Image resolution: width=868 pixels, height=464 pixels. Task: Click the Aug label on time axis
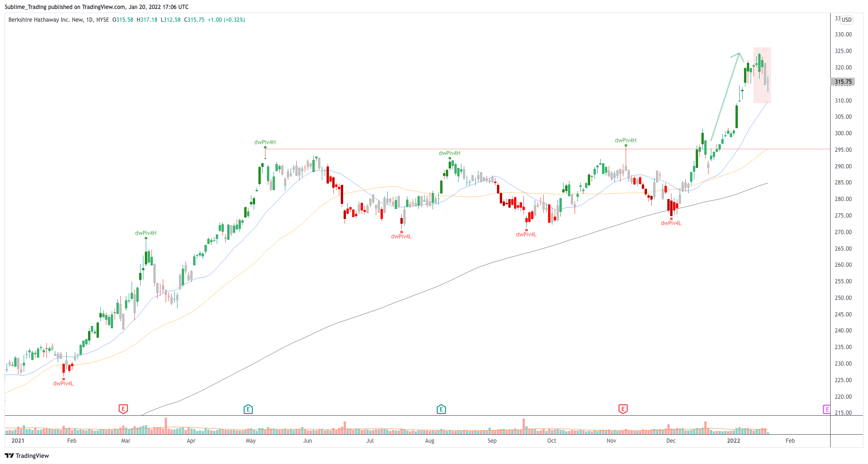pos(430,441)
